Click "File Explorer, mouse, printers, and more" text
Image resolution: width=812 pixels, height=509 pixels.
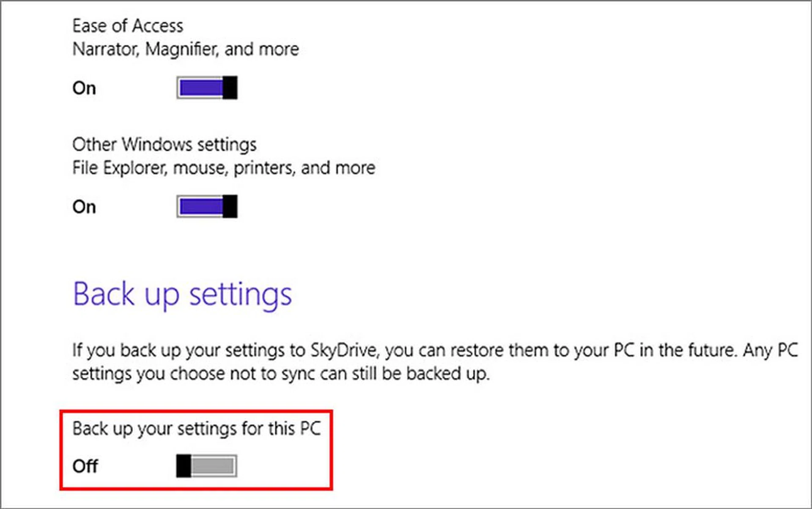[224, 168]
